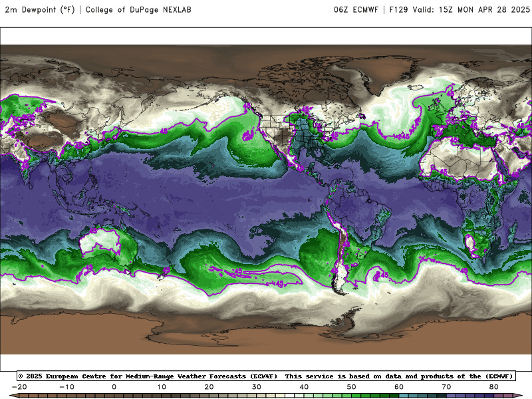Click the ECMWF copyright notice bar
This screenshot has height=399, width=532.
tap(267, 376)
